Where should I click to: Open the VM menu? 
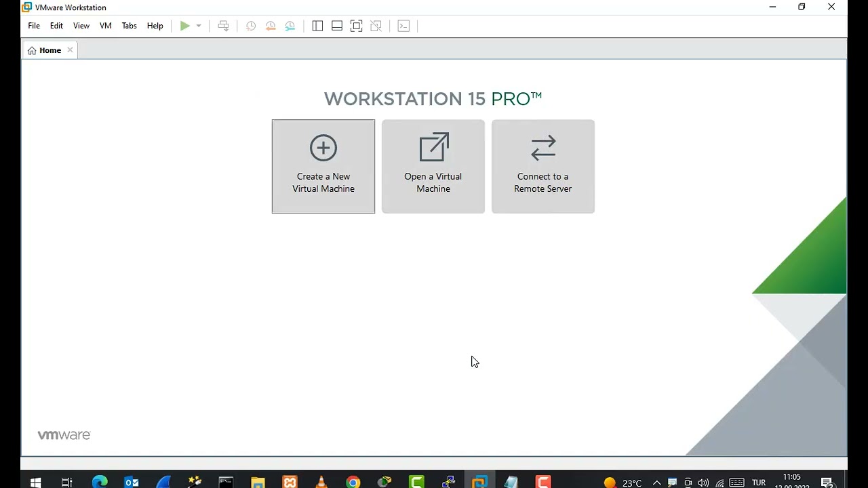[106, 26]
